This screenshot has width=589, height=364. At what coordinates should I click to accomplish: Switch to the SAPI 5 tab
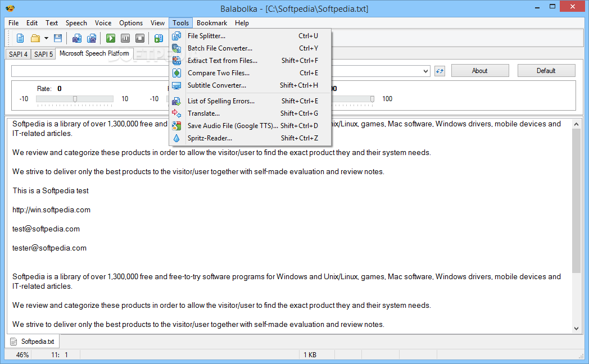[43, 54]
